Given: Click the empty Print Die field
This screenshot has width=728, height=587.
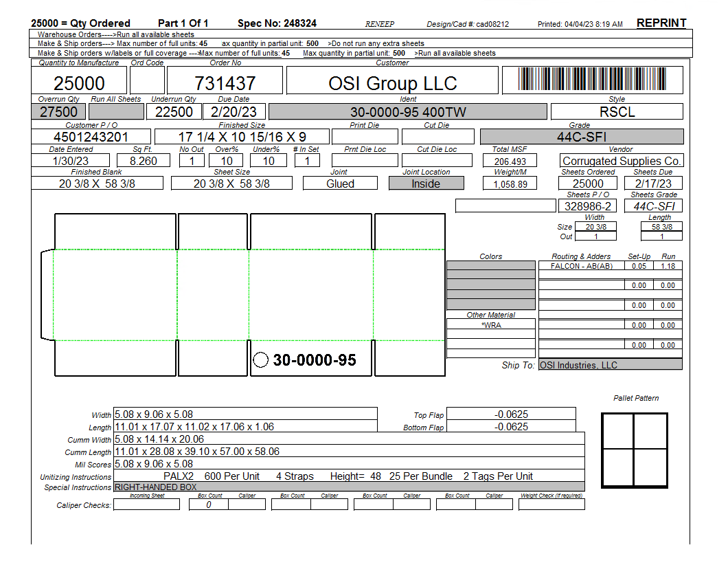Looking at the screenshot, I should point(365,137).
